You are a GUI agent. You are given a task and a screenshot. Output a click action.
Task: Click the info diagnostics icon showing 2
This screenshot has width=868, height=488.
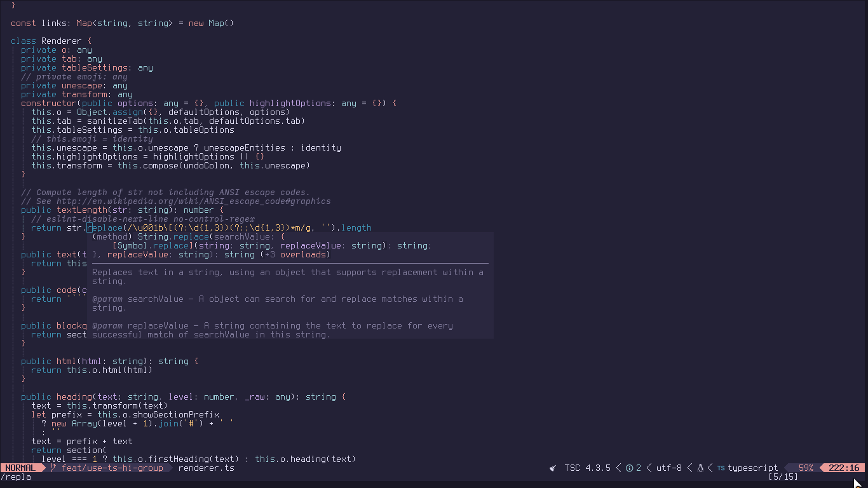click(x=629, y=468)
